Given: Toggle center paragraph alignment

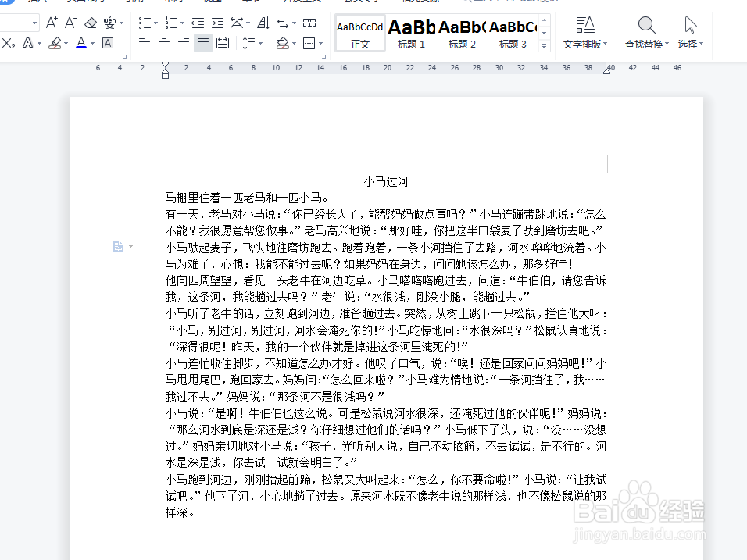Looking at the screenshot, I should pos(166,43).
